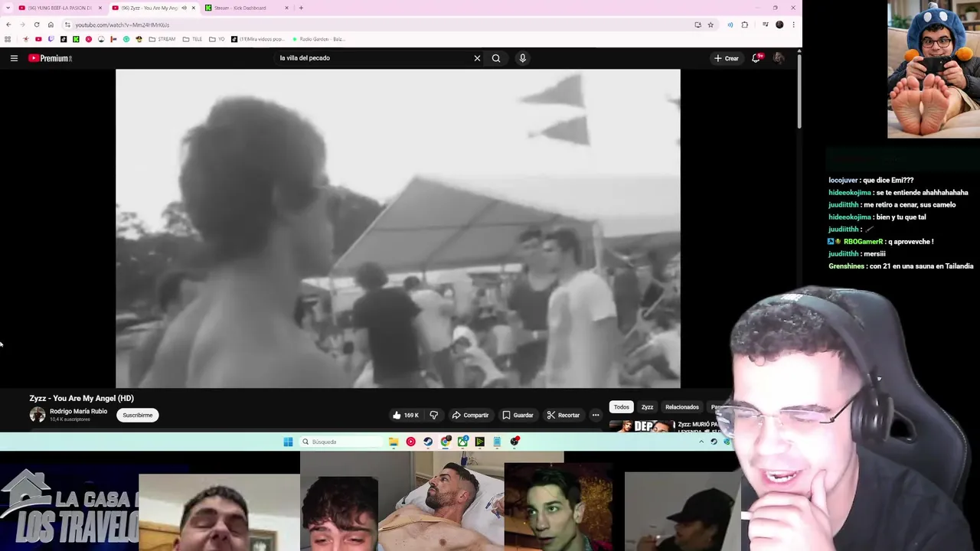Open the YouTube bookmark icon in bookmarks bar

(x=38, y=39)
